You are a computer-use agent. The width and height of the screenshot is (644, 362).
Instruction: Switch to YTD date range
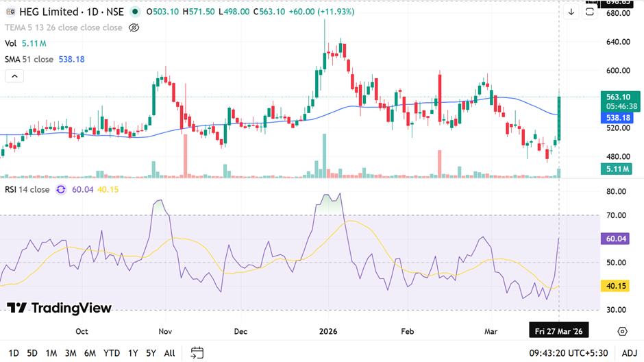[x=112, y=353]
